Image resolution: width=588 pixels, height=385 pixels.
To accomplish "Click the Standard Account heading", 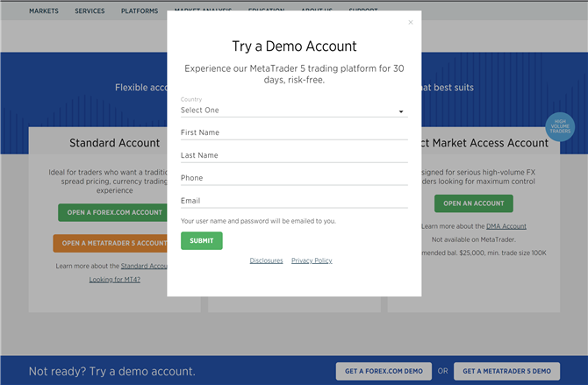I will pos(114,143).
